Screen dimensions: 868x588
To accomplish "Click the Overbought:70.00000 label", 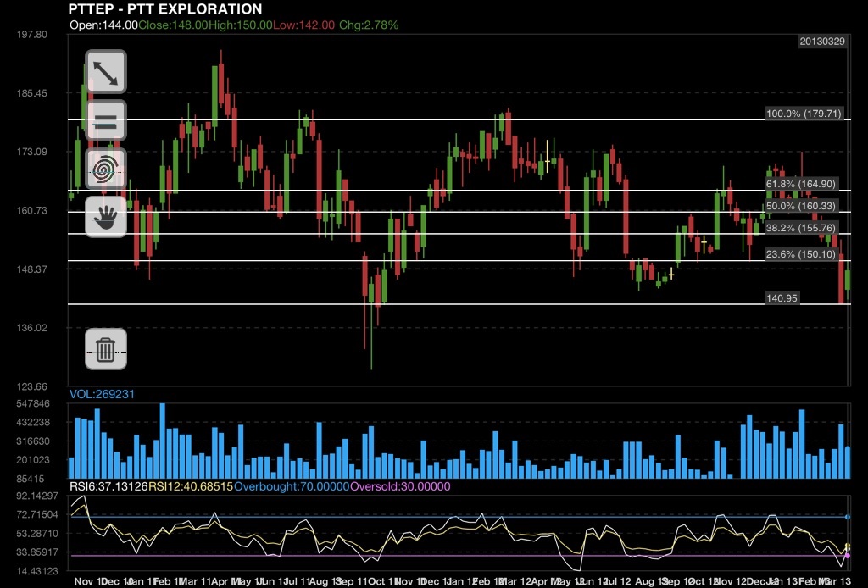I will (x=292, y=486).
